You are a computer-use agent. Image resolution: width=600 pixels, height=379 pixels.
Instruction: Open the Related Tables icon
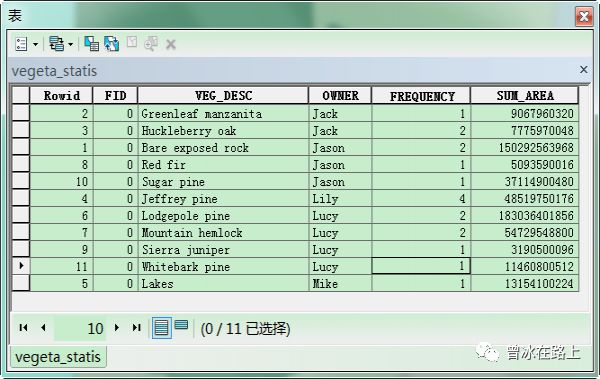click(57, 44)
